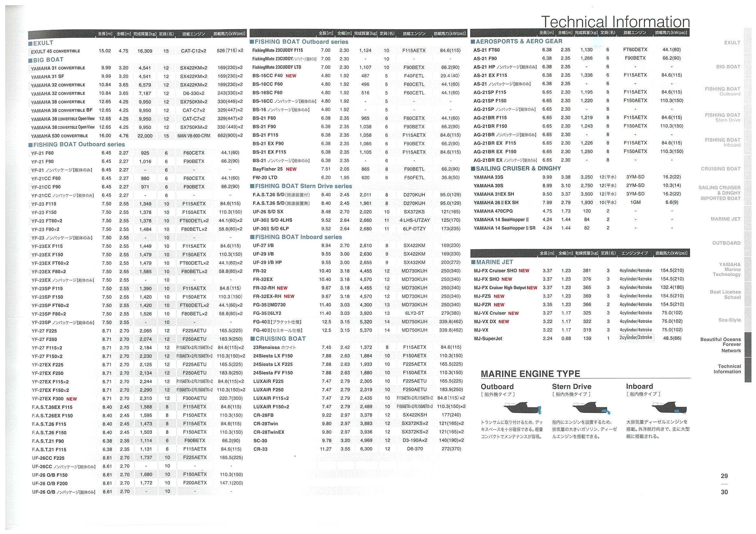Click UF-26 O/B F200 model name
Image resolution: width=756 pixels, height=534 pixels.
50,483
